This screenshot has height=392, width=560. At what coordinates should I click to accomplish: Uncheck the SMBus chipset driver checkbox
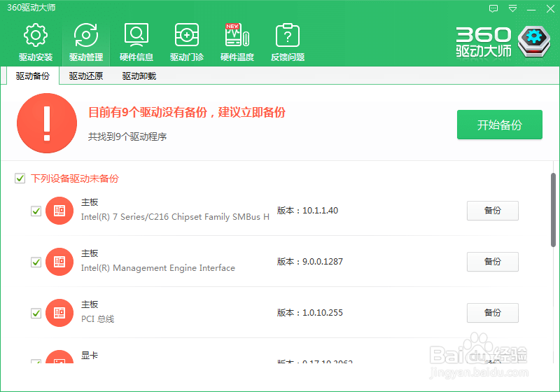click(36, 211)
